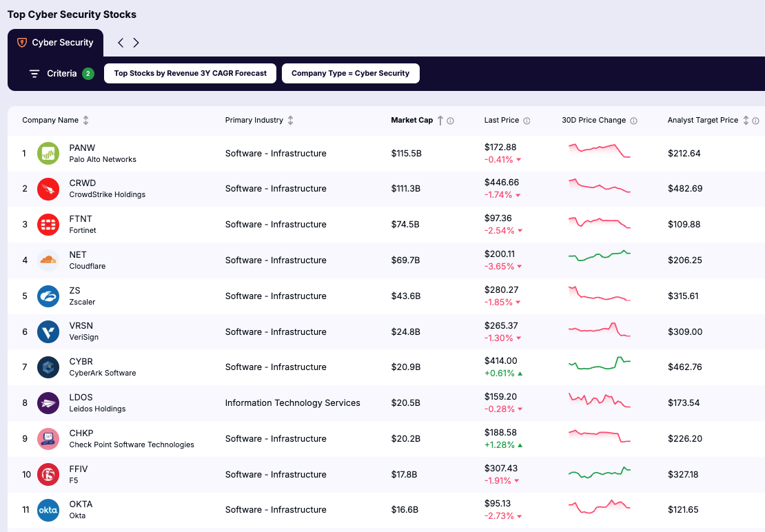Click the Market Cap column header
Screen dimensions: 765x532
pyautogui.click(x=411, y=121)
